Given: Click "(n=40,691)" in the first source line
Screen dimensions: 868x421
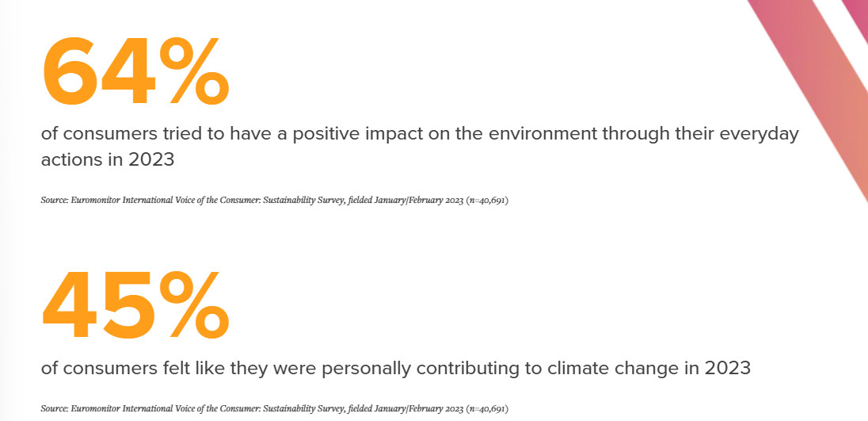Looking at the screenshot, I should tap(486, 201).
